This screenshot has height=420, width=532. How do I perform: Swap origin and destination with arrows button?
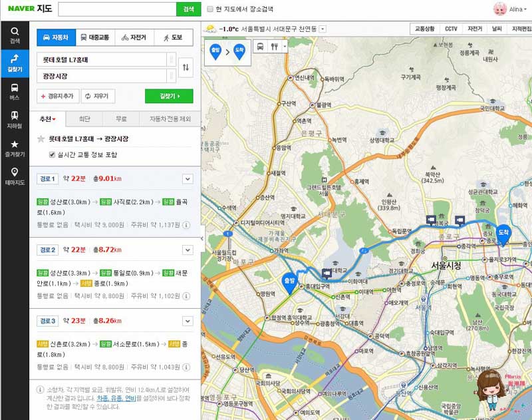tap(186, 67)
